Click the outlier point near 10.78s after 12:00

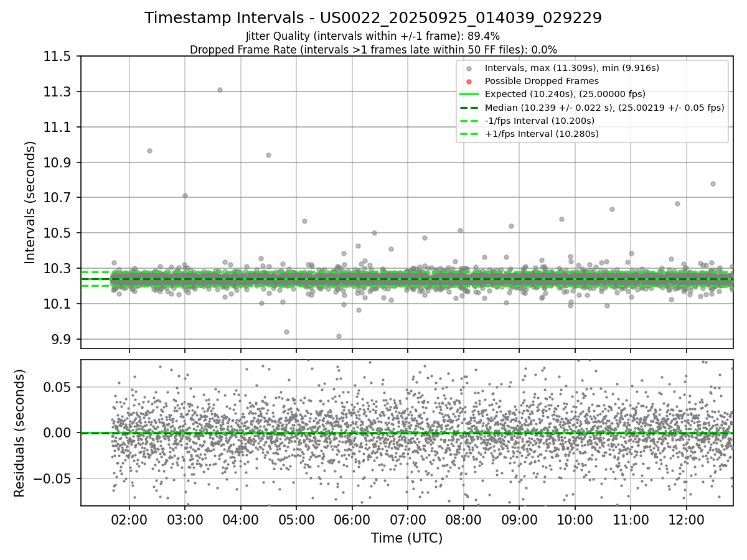(x=713, y=184)
